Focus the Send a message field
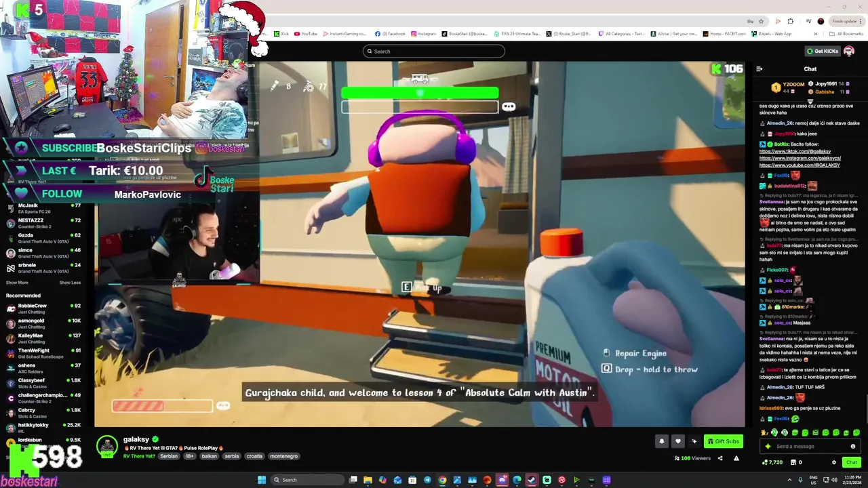Image resolution: width=868 pixels, height=488 pixels. (x=810, y=446)
